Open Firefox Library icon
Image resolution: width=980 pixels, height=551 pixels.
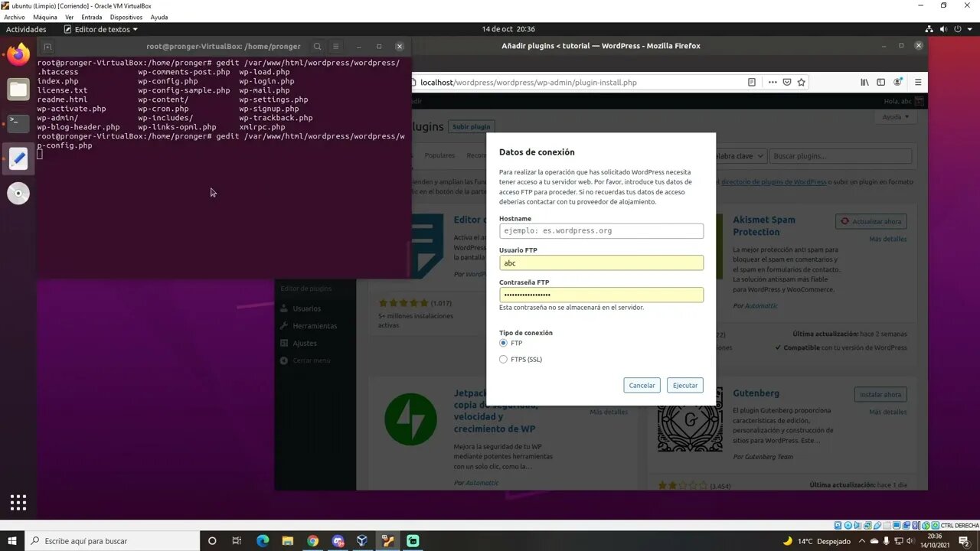point(864,82)
